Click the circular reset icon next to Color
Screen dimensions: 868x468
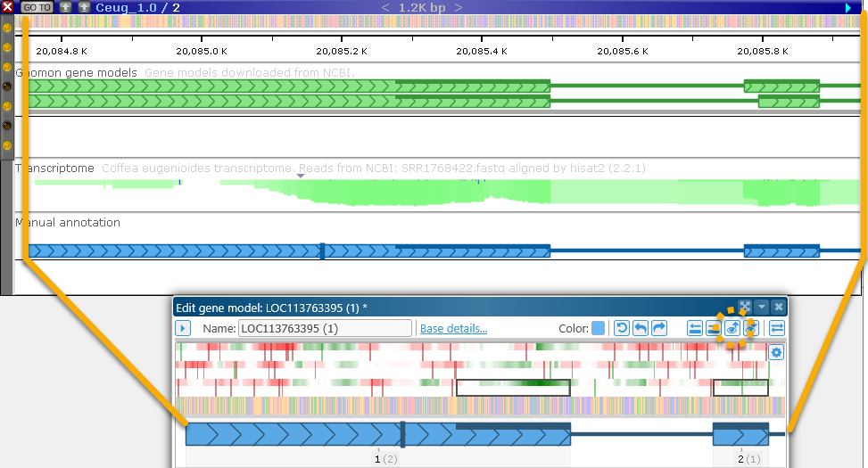coord(623,328)
